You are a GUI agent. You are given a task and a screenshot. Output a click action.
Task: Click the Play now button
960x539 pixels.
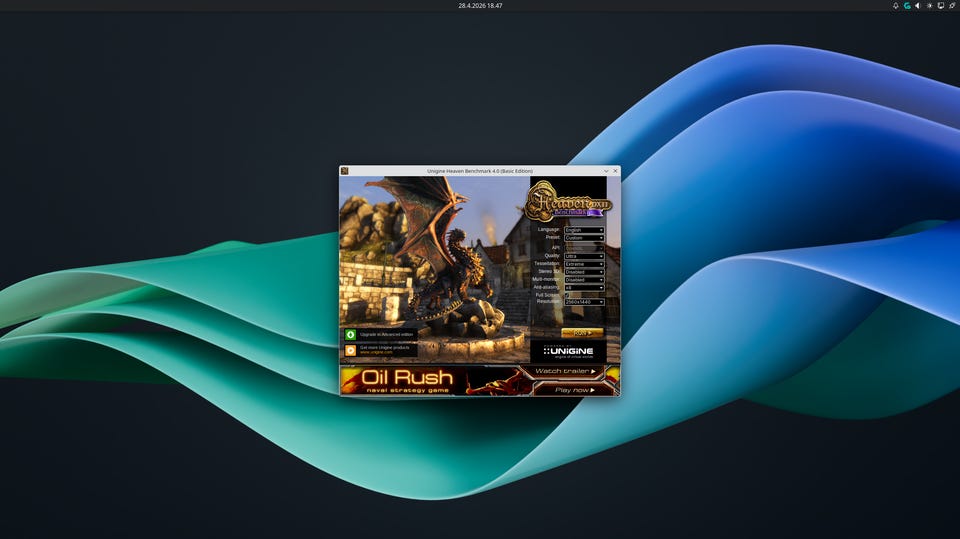pyautogui.click(x=574, y=390)
